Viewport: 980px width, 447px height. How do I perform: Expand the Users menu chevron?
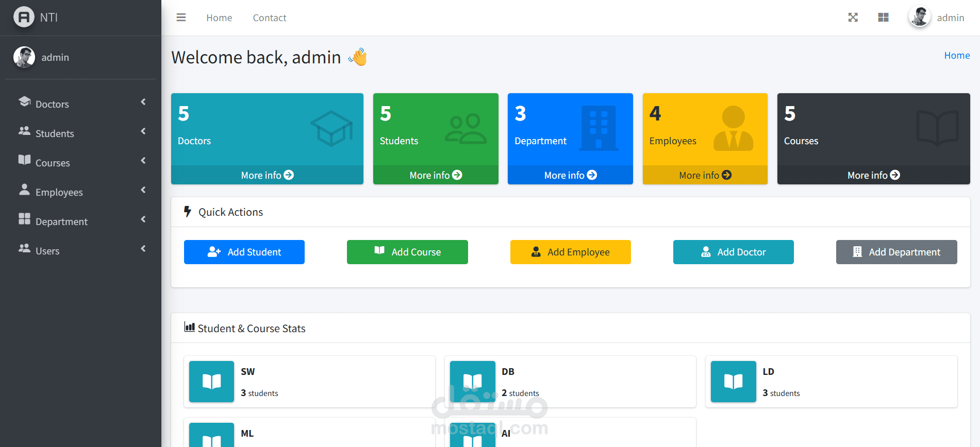coord(143,249)
